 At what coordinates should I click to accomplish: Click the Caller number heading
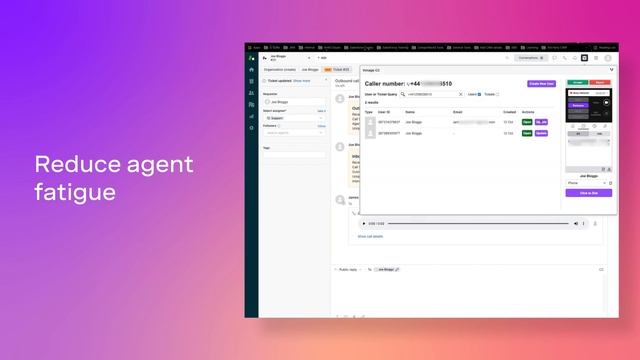pyautogui.click(x=408, y=84)
